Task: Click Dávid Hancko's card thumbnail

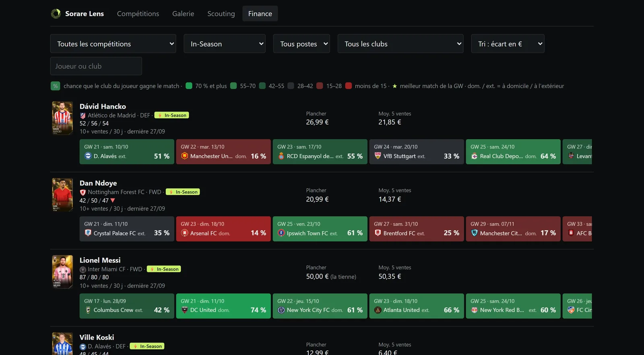Action: pos(62,118)
